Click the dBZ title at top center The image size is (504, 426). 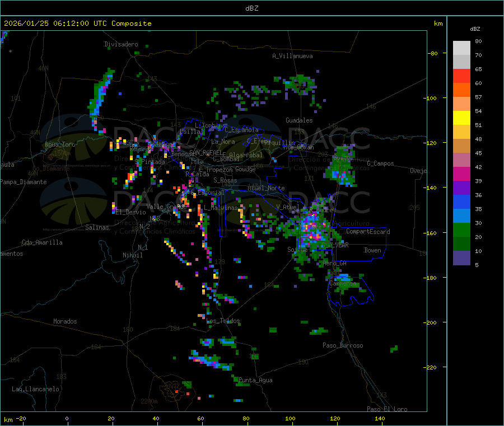pyautogui.click(x=251, y=8)
